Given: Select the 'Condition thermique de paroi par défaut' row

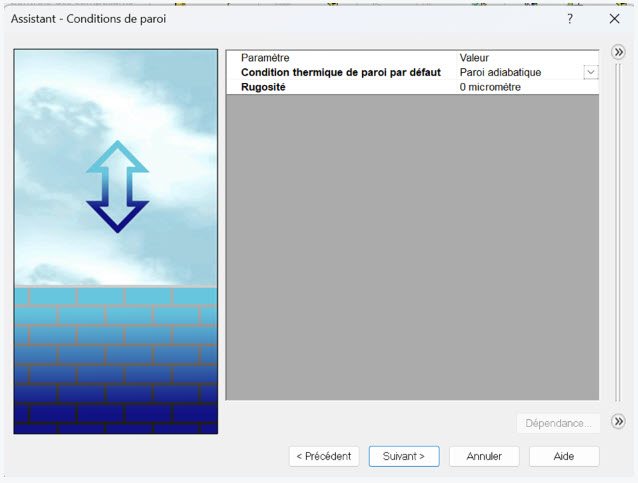Looking at the screenshot, I should (340, 73).
